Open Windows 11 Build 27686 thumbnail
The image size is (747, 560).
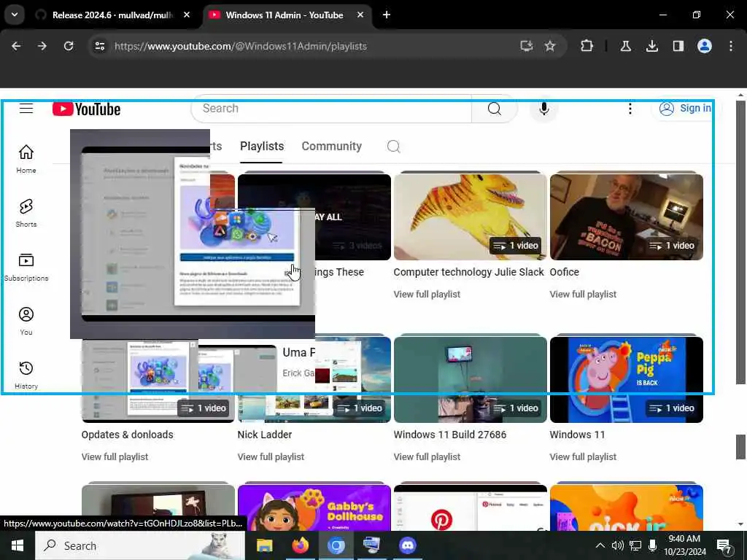coord(471,379)
